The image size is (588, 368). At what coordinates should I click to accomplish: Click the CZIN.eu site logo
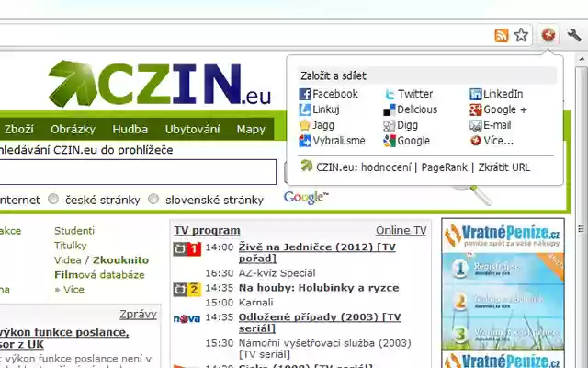[159, 84]
